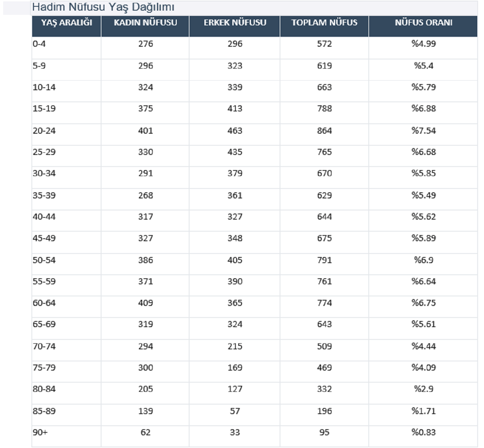Click the ERKEK NÜFUSU column header
The image size is (484, 448).
coord(235,23)
